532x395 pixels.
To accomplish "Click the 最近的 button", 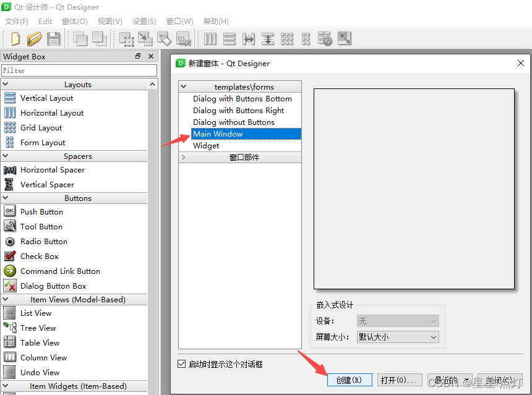I will [450, 380].
